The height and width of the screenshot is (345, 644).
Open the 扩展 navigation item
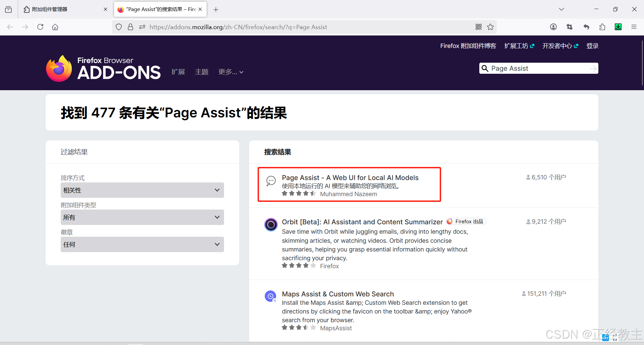(178, 72)
